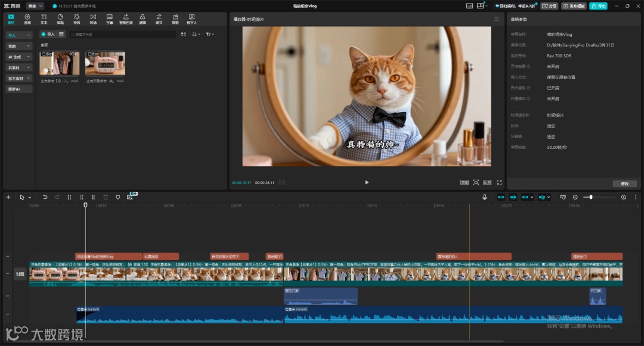Open the 特效 (Effects) panel tab
This screenshot has height=346, width=644.
[76, 18]
